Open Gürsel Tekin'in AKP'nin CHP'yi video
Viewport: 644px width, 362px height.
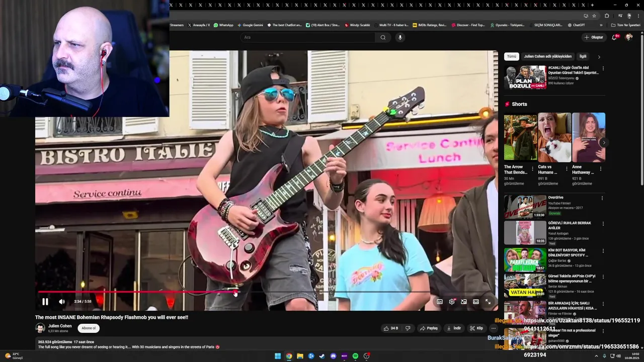(572, 279)
